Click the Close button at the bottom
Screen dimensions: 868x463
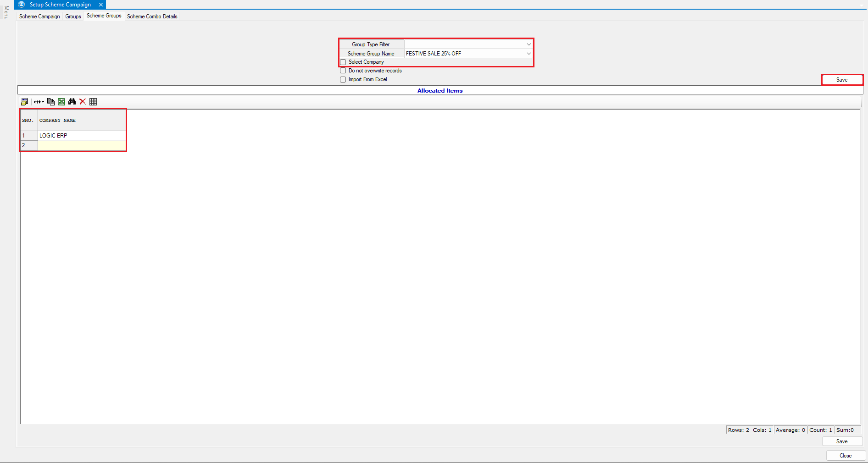pyautogui.click(x=846, y=456)
